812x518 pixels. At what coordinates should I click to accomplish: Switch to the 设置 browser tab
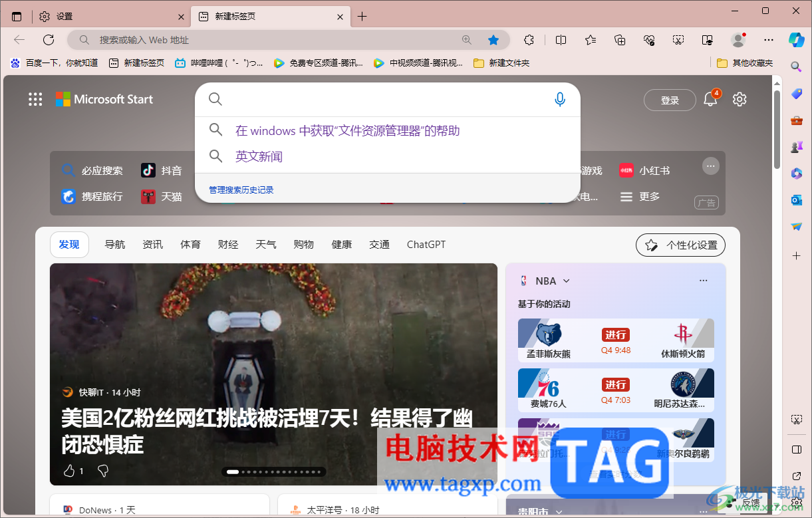(110, 17)
